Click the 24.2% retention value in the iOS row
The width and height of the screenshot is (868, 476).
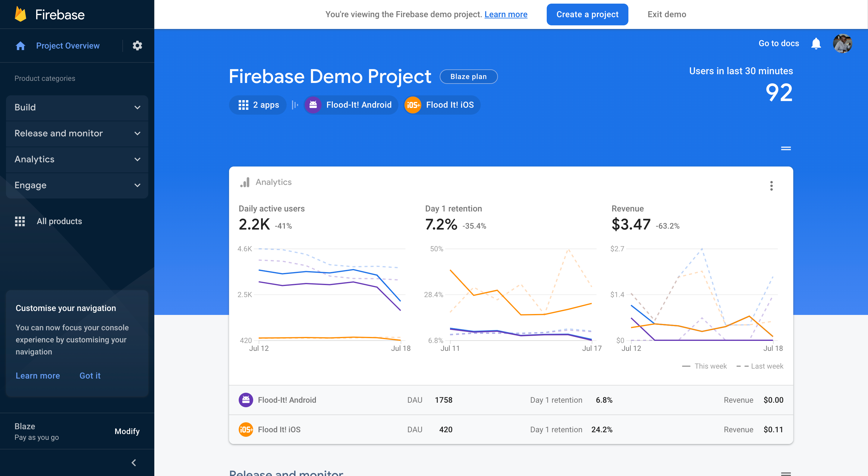(602, 430)
